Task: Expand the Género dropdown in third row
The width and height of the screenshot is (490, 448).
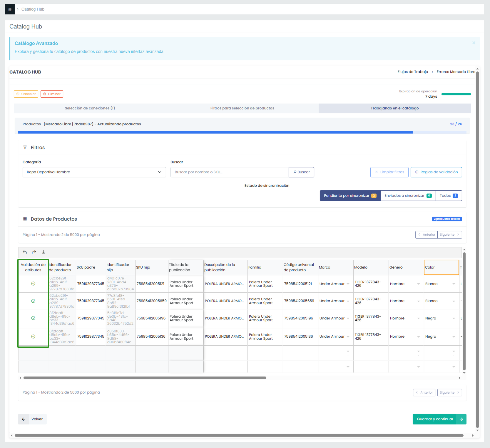Action: (x=418, y=318)
